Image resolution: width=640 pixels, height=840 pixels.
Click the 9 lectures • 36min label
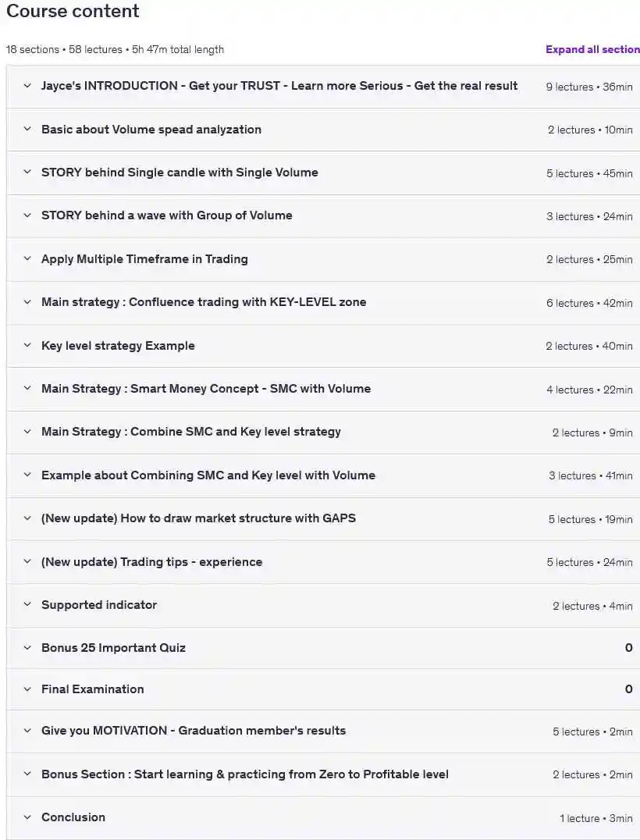pyautogui.click(x=589, y=87)
